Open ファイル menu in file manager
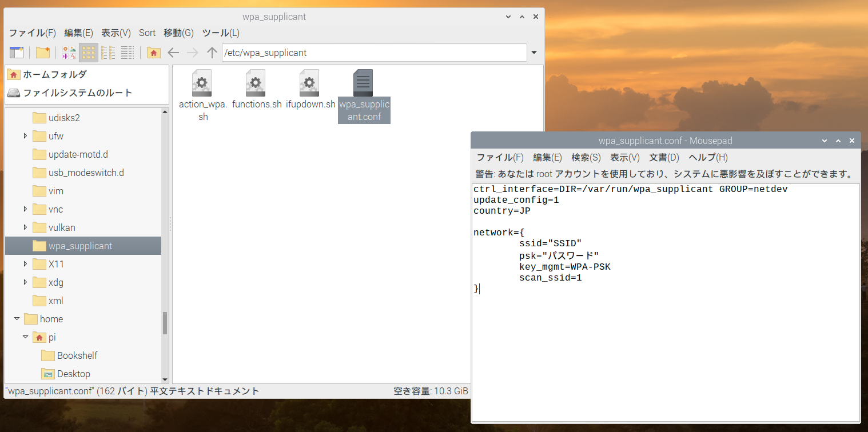The height and width of the screenshot is (432, 868). pyautogui.click(x=33, y=33)
